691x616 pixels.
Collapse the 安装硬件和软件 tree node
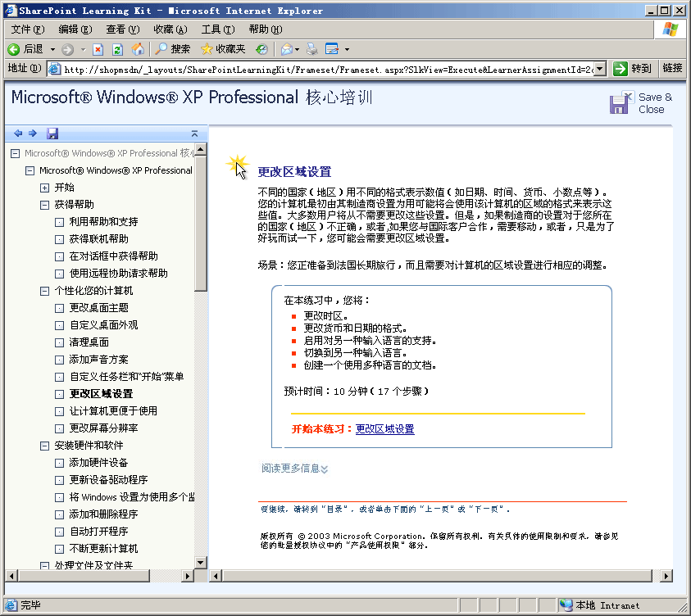[x=44, y=446]
